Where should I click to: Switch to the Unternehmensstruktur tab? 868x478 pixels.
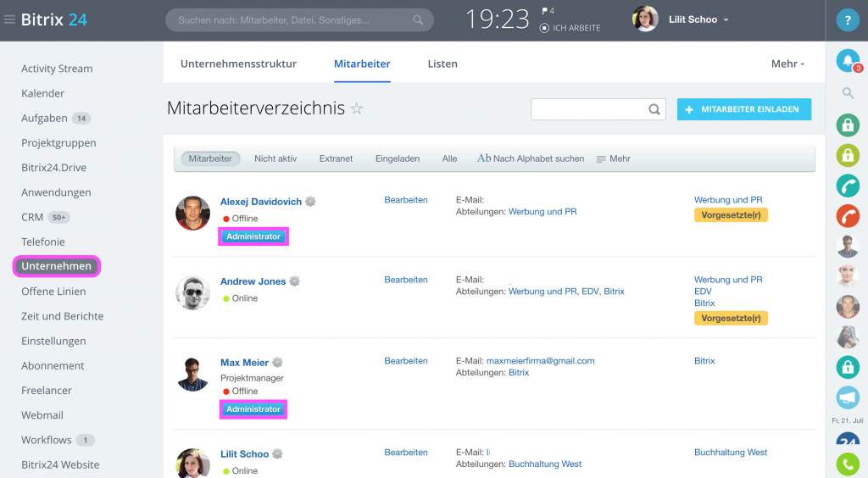pyautogui.click(x=238, y=64)
